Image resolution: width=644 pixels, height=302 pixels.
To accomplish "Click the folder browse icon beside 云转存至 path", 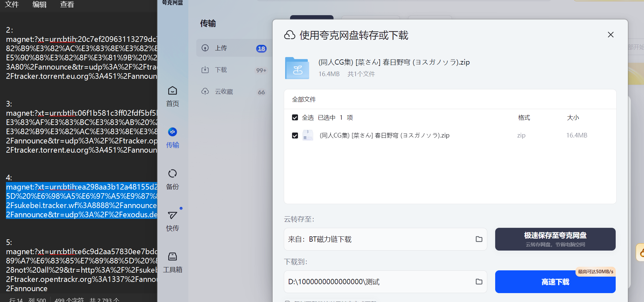I will [x=479, y=239].
